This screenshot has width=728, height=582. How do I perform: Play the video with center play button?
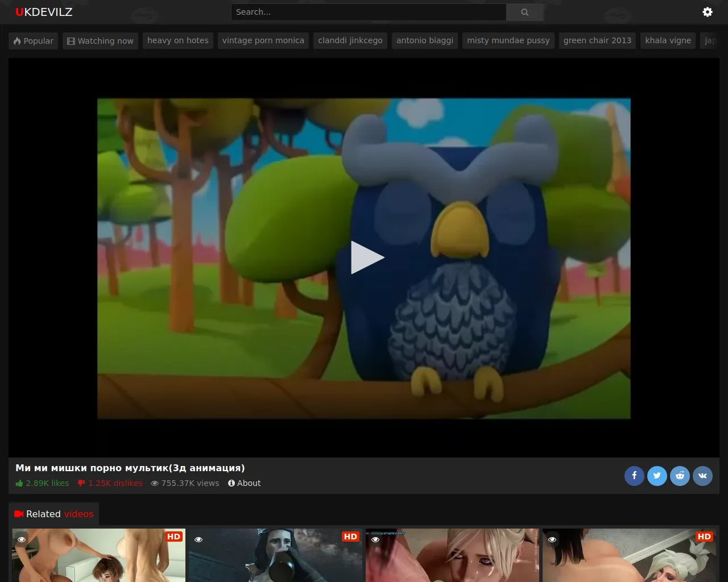pos(367,257)
